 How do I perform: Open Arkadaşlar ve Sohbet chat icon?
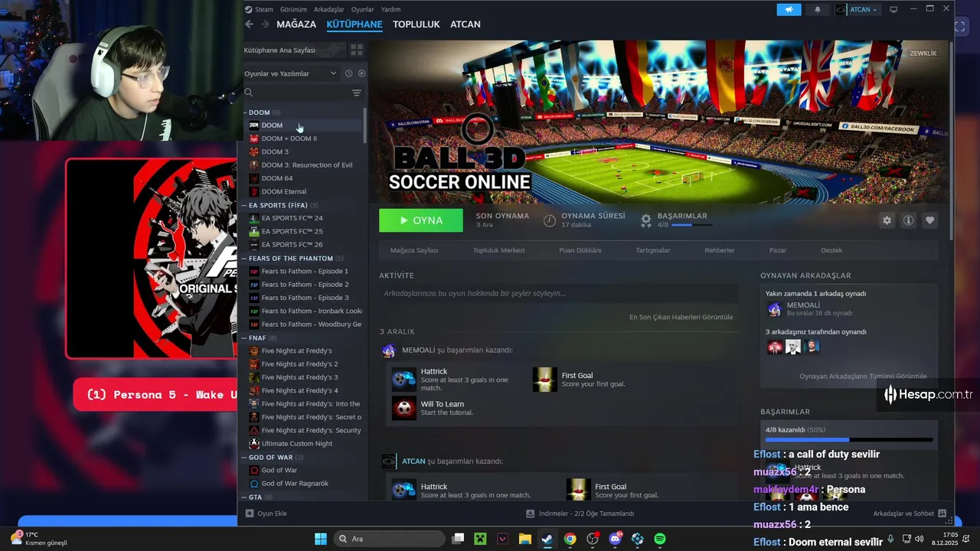coord(942,514)
